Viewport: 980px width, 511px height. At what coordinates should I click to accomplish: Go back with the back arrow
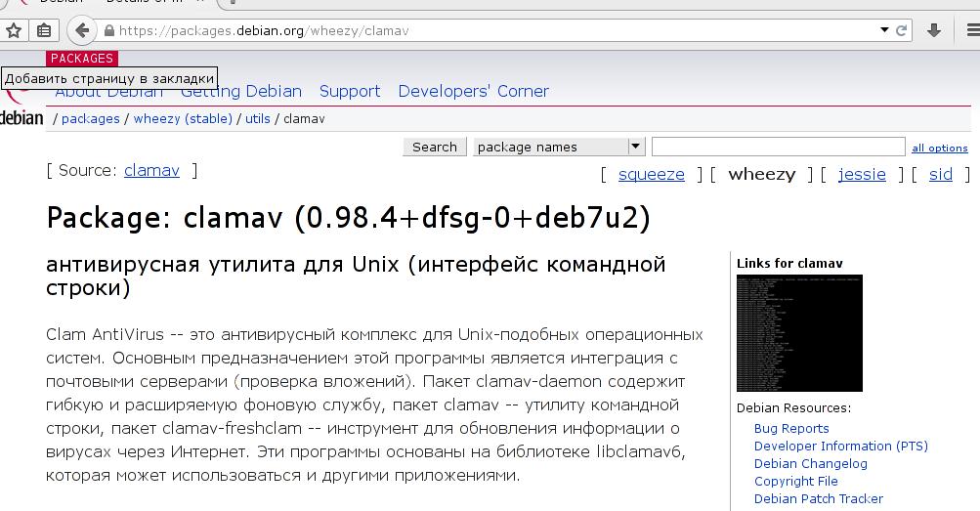pyautogui.click(x=81, y=30)
